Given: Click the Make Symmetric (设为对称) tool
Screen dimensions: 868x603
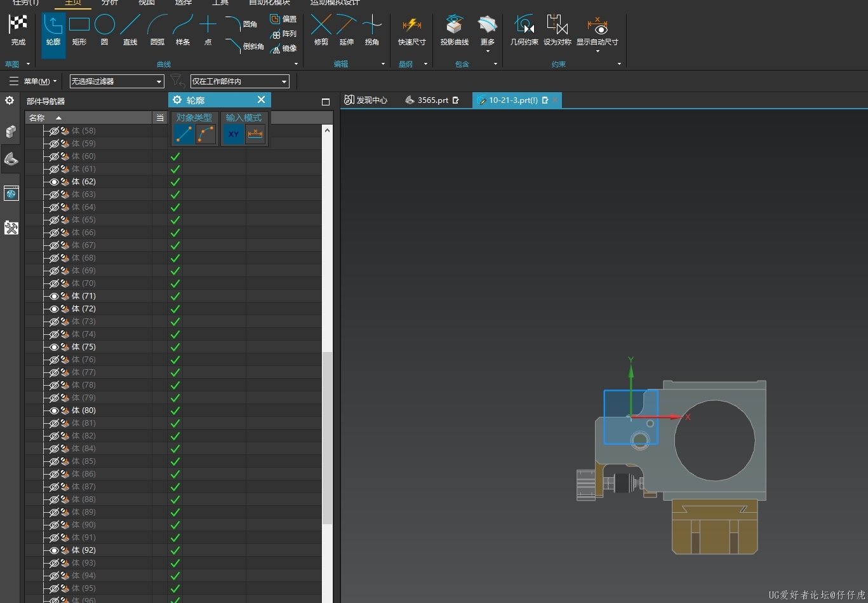Looking at the screenshot, I should [x=558, y=30].
